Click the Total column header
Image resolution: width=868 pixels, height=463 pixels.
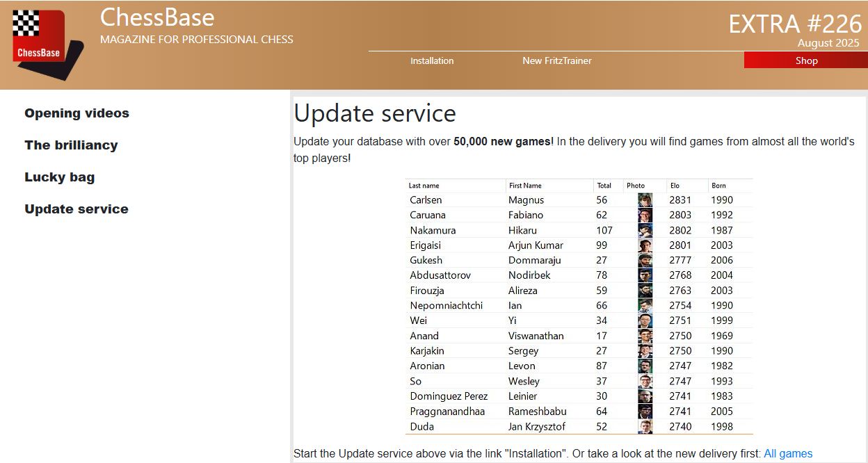604,186
